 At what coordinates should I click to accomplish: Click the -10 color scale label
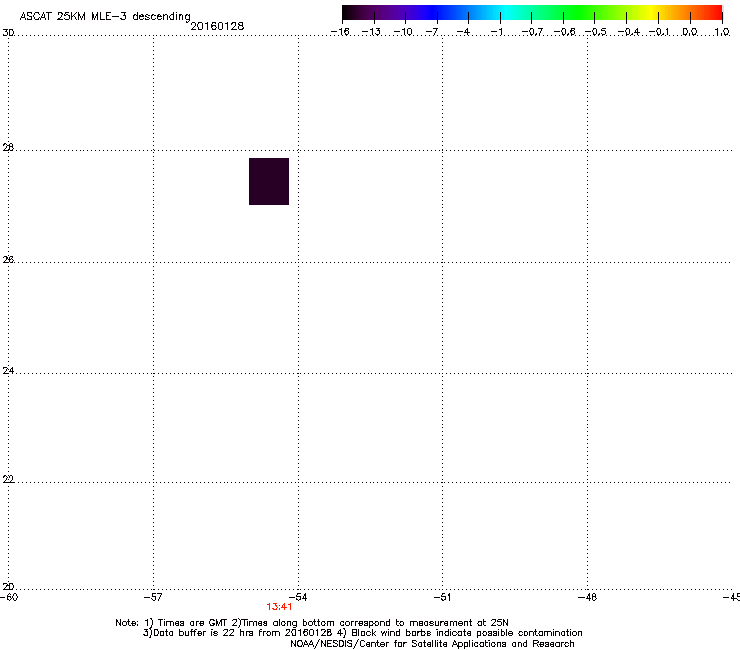pyautogui.click(x=403, y=32)
